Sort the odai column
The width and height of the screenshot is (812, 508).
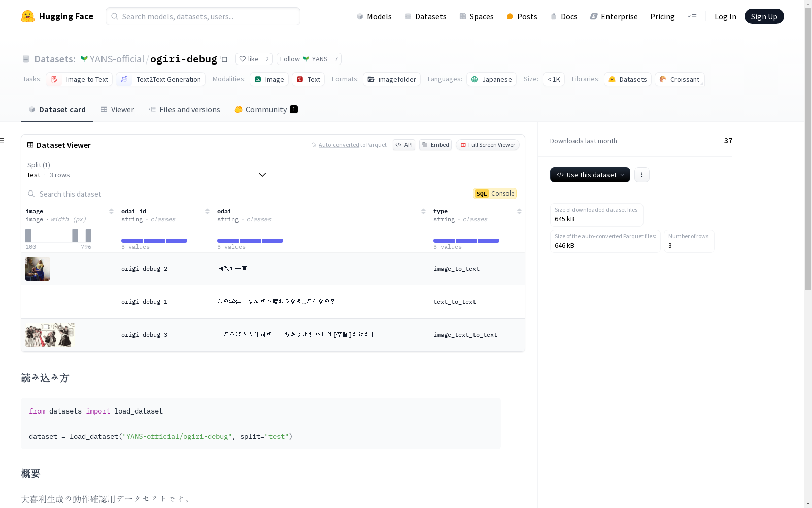(423, 211)
